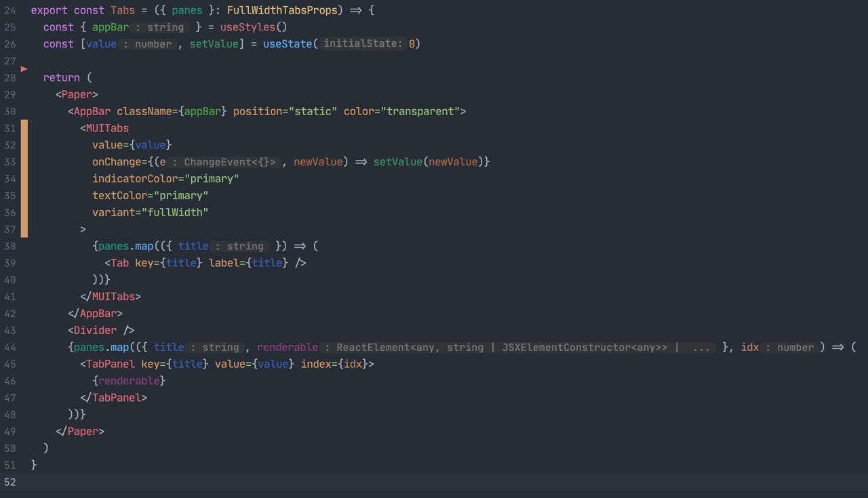Click the "ChangeEvent<{}>" type hint on line 33

[x=230, y=162]
